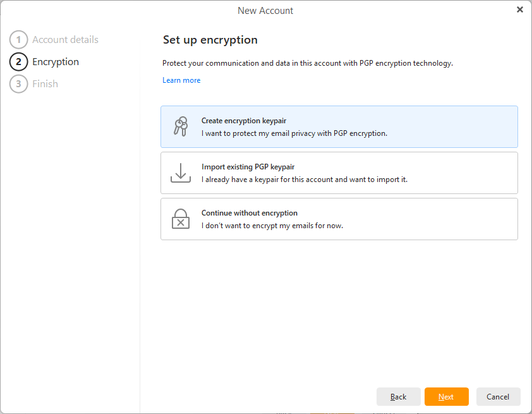The width and height of the screenshot is (532, 414).
Task: Open the "Learn more" link
Action: point(181,80)
